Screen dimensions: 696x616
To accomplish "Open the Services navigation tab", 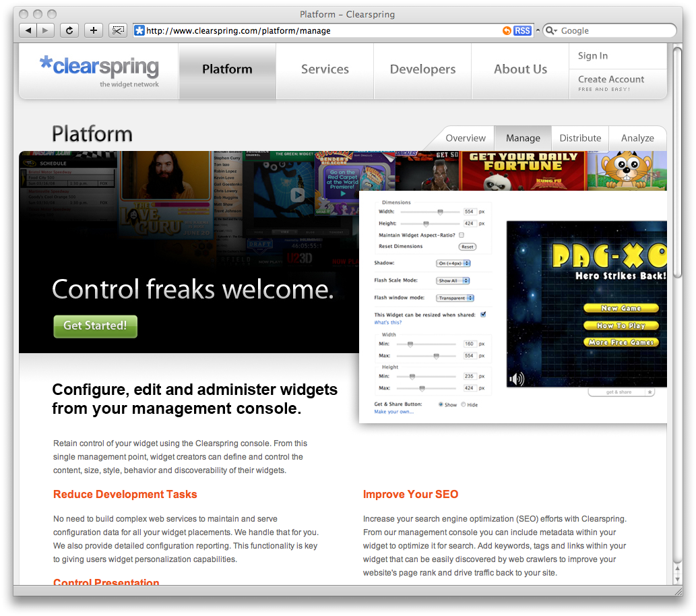I will point(325,69).
